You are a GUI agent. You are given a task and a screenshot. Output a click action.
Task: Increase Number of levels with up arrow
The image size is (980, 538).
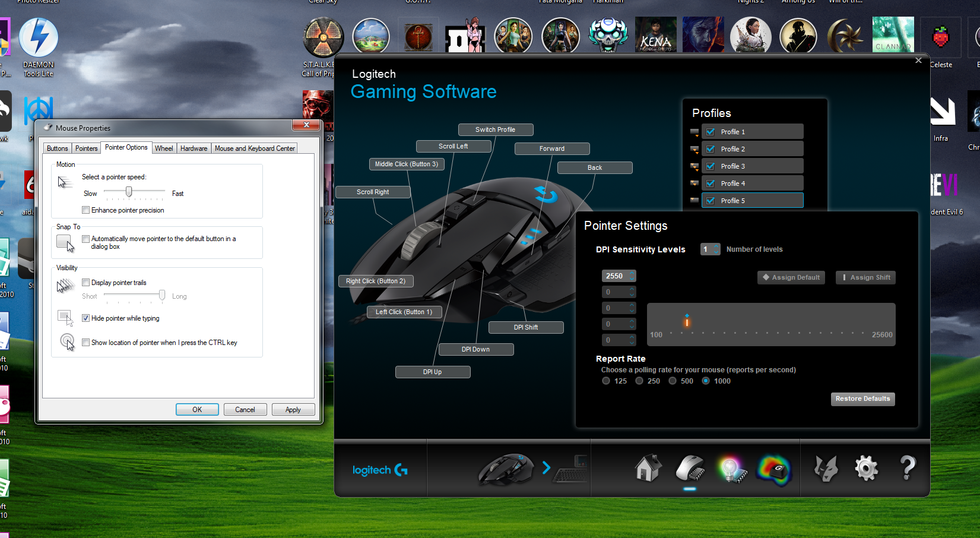(x=716, y=246)
